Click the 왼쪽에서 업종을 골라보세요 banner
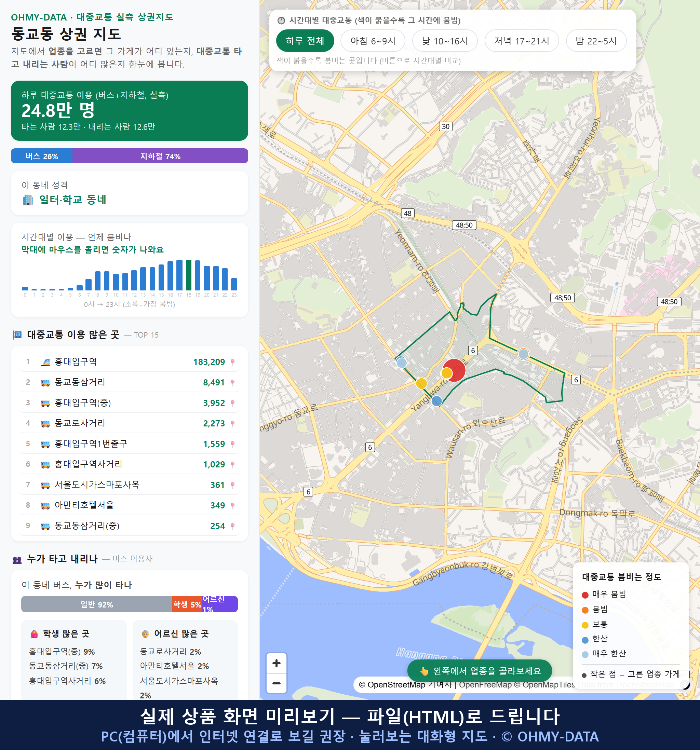 pyautogui.click(x=480, y=671)
